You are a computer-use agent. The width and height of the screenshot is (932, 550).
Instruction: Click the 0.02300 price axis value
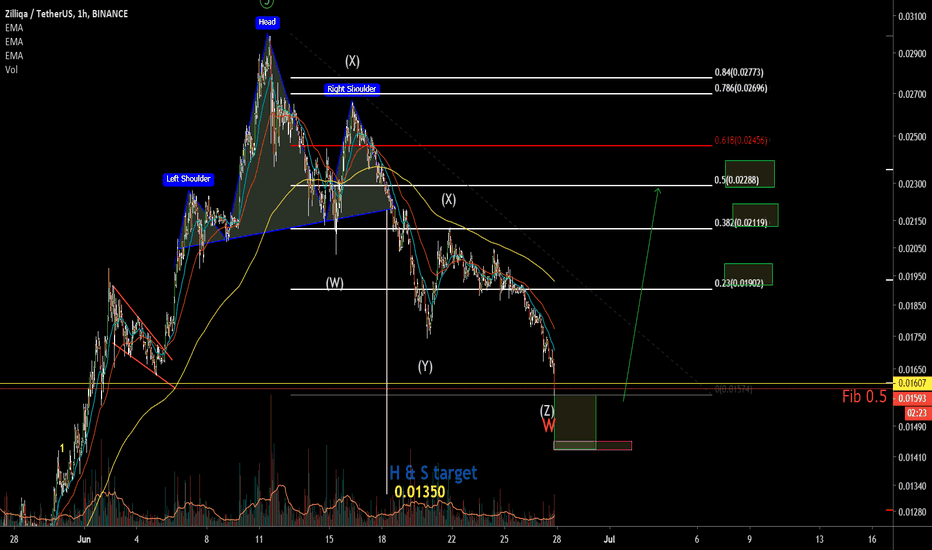click(912, 184)
